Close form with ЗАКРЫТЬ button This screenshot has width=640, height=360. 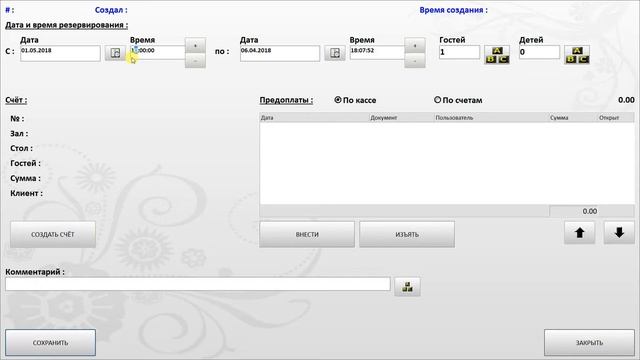click(x=589, y=342)
